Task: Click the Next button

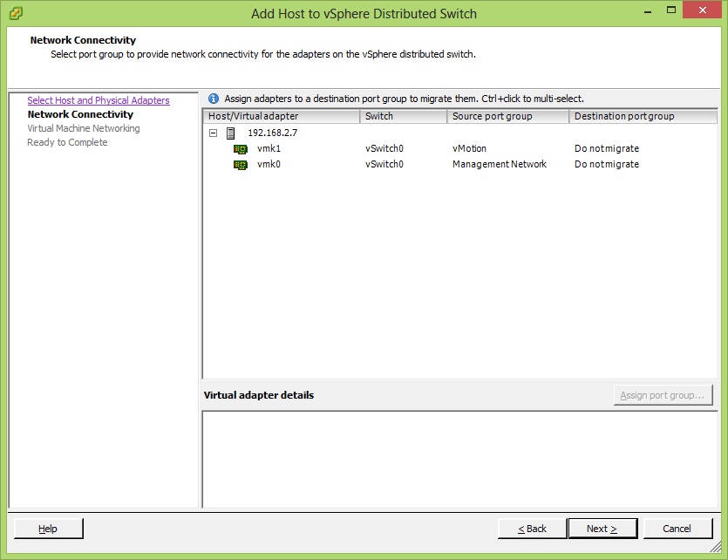Action: tap(602, 529)
